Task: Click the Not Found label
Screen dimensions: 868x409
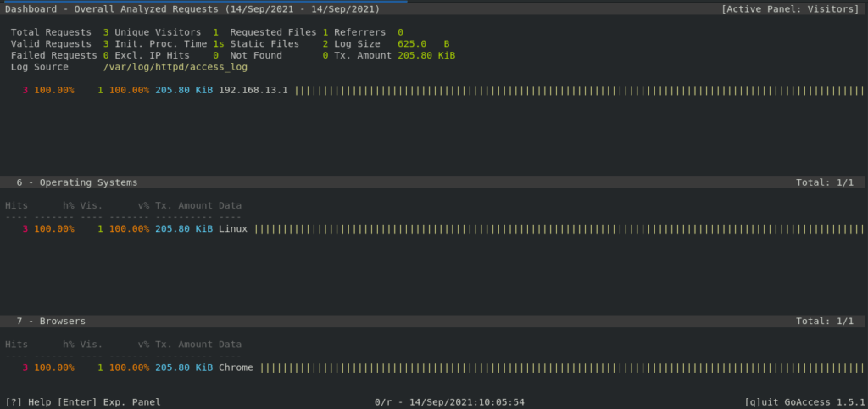Action: coord(256,55)
